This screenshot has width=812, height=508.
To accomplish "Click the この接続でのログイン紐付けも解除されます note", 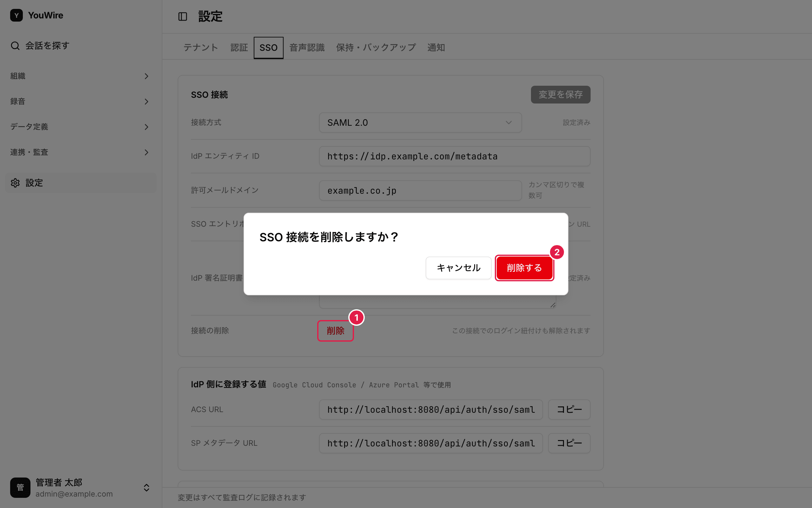I will [x=521, y=331].
